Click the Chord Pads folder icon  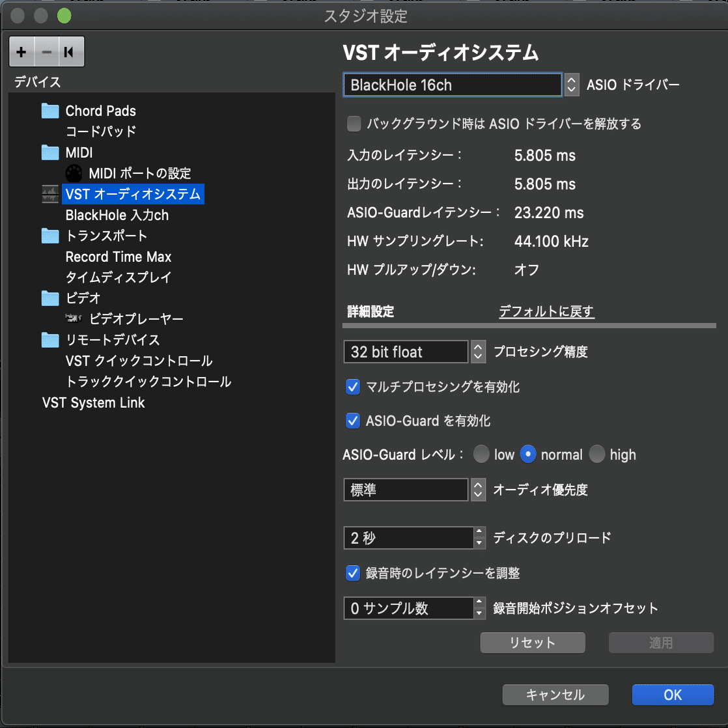(50, 111)
